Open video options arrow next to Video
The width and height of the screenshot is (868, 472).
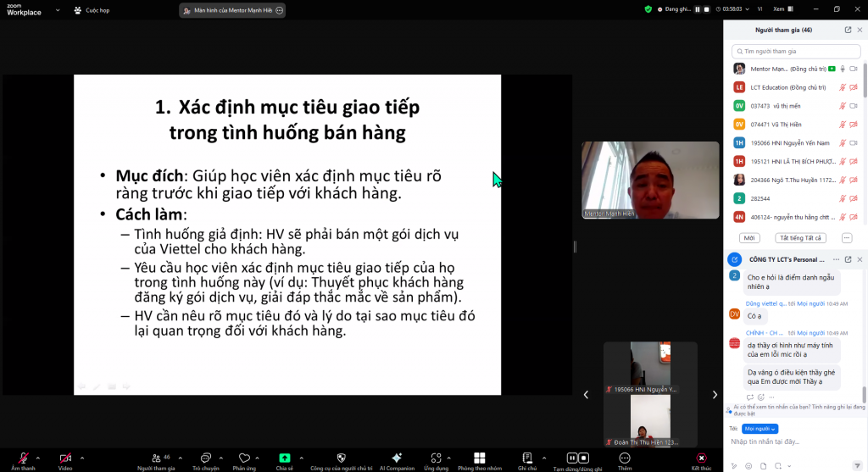pyautogui.click(x=82, y=458)
